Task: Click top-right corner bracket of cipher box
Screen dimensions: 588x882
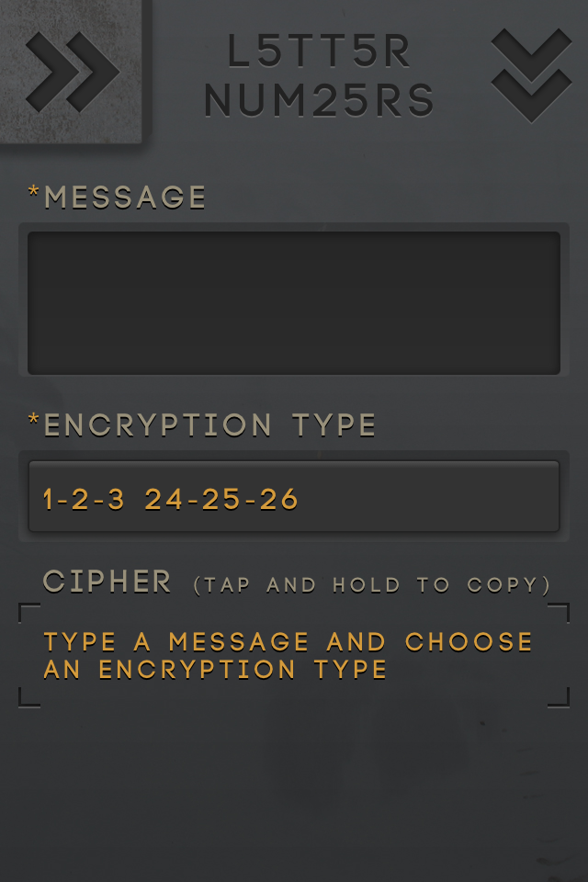Action: 559,613
